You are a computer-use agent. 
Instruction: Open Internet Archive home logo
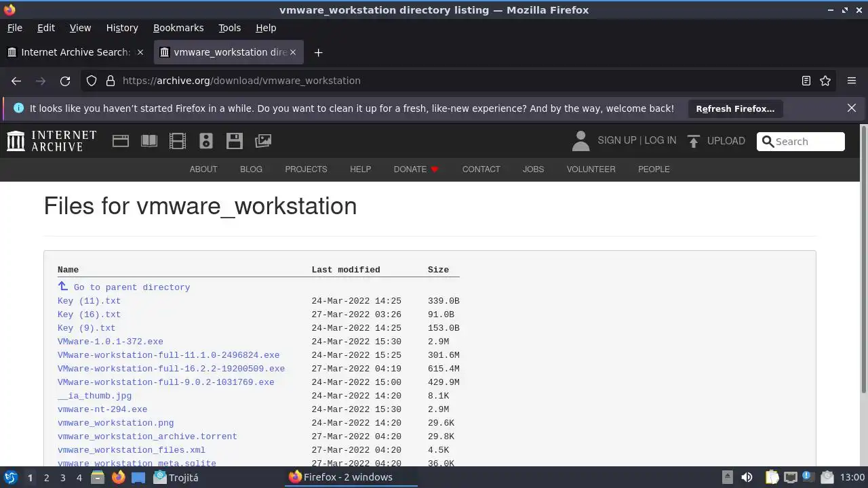tap(52, 141)
